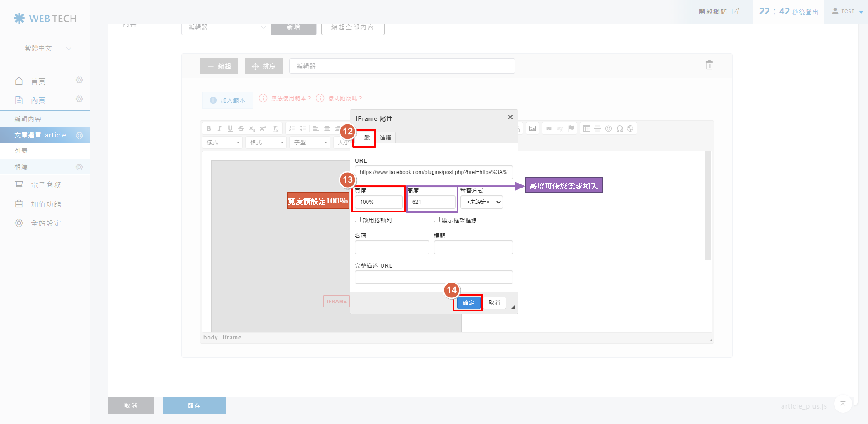Viewport: 868px width, 424px height.
Task: Expand the 樣式 style dropdown
Action: [223, 142]
